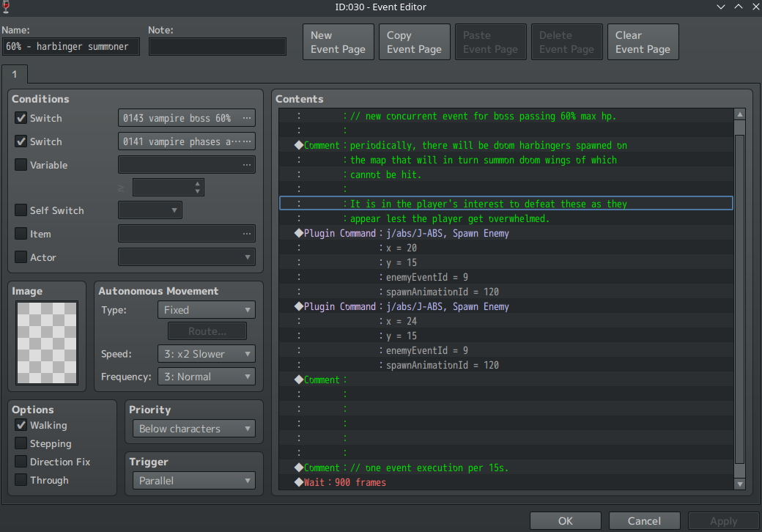Check the Direction Fix option
The height and width of the screenshot is (532, 762).
pos(21,462)
